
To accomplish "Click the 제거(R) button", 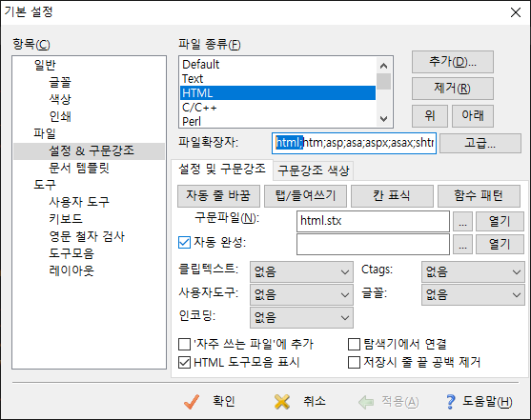I will 453,89.
